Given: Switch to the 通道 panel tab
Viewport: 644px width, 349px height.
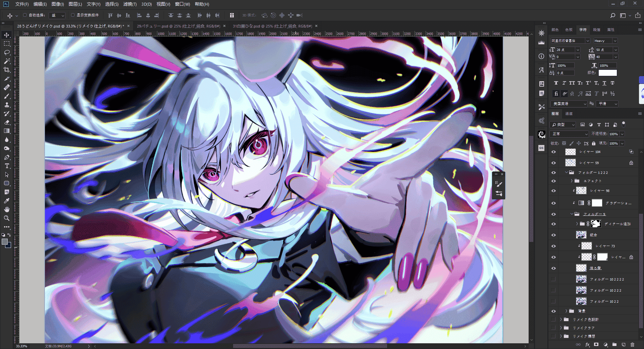Looking at the screenshot, I should tap(569, 113).
